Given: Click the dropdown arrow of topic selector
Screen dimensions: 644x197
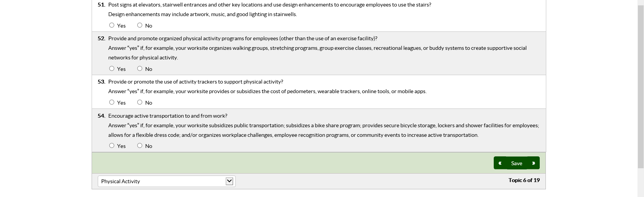Looking at the screenshot, I should (229, 181).
